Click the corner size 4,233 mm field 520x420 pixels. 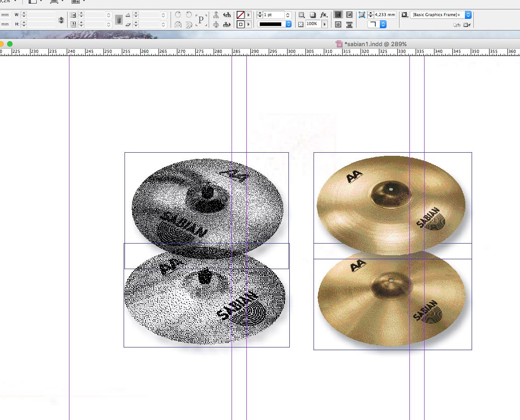pos(385,15)
